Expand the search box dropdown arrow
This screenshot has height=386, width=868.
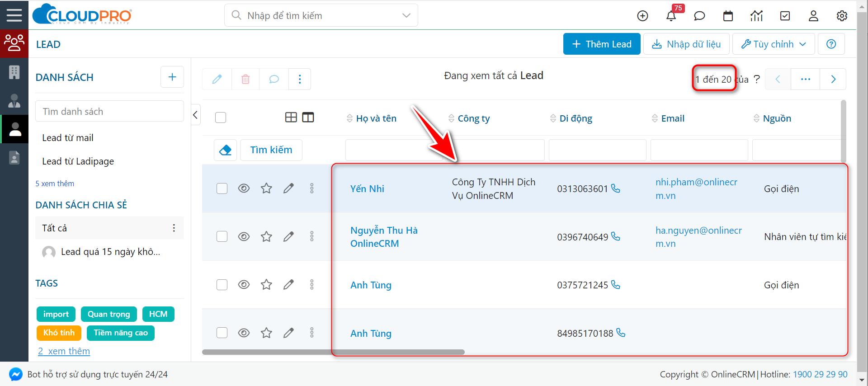pos(406,15)
